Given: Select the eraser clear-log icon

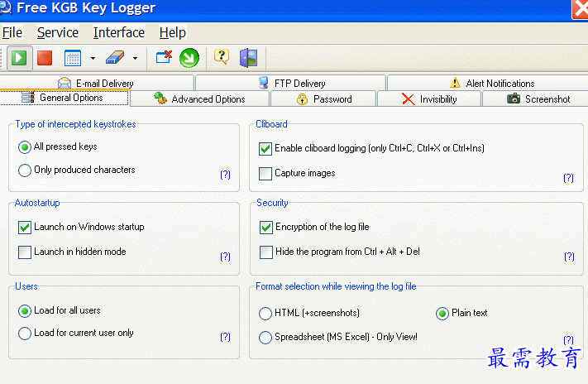Looking at the screenshot, I should 115,58.
